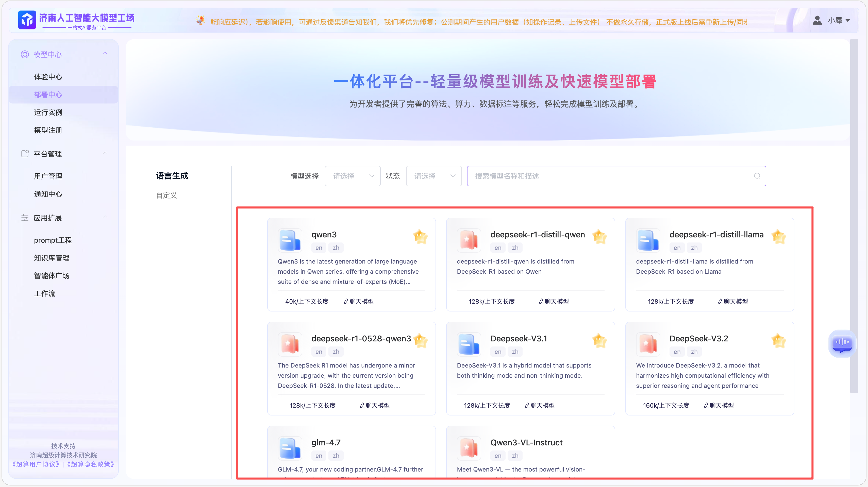Image resolution: width=868 pixels, height=487 pixels.
Task: Click the blue qwen3 model icon
Action: click(x=289, y=240)
